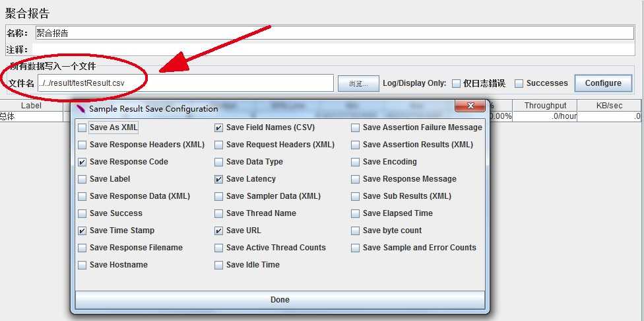The height and width of the screenshot is (321, 644).
Task: Enable Save Response Filename
Action: pos(82,248)
